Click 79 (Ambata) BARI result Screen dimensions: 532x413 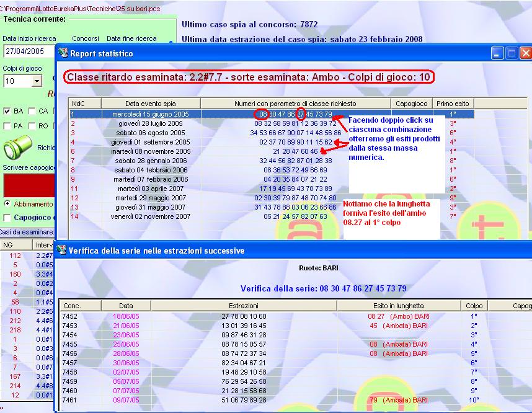click(x=399, y=400)
